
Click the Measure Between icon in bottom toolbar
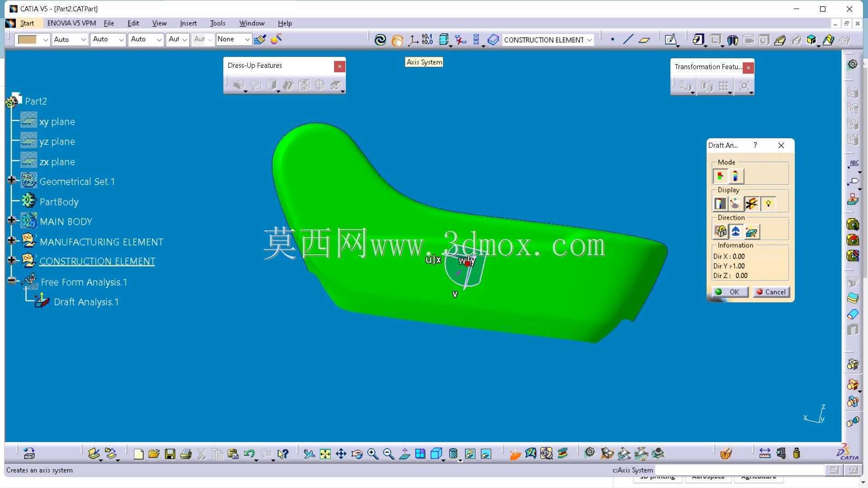[764, 453]
